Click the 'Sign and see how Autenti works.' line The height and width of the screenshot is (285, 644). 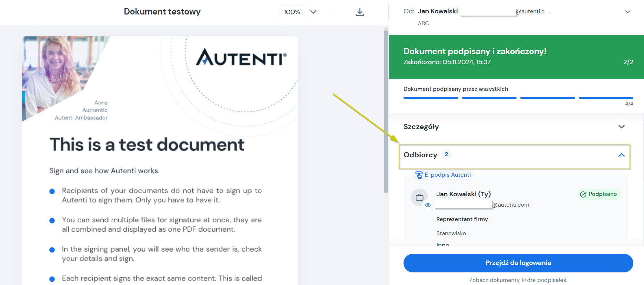[x=104, y=171]
